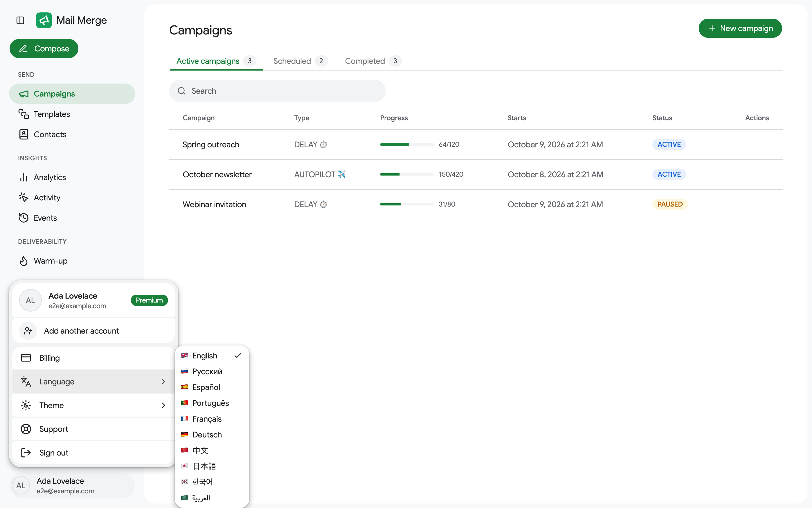Open Support from the account menu
The width and height of the screenshot is (812, 508).
pyautogui.click(x=94, y=429)
